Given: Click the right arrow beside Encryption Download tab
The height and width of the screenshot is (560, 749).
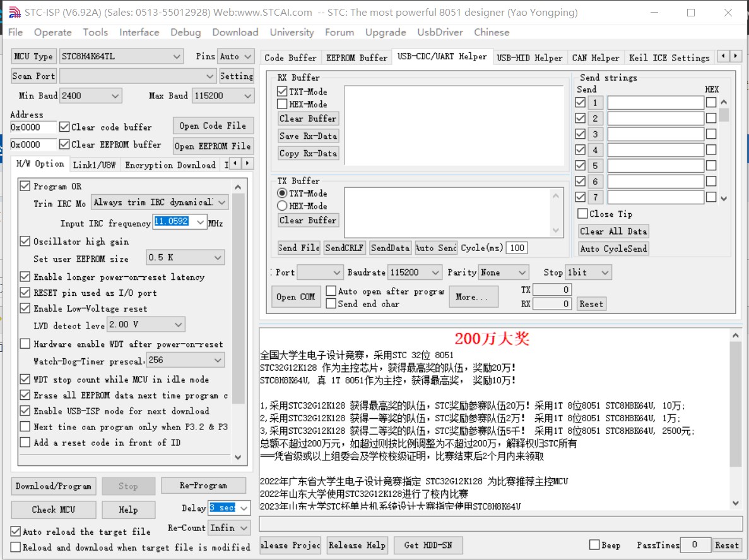Looking at the screenshot, I should 247,164.
